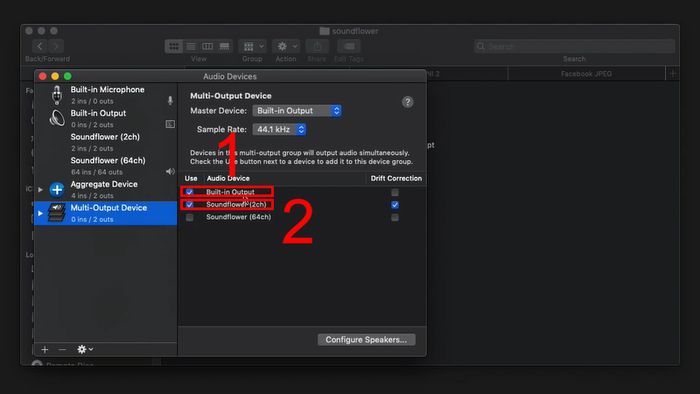This screenshot has width=700, height=394.
Task: Add a new audio device with plus button
Action: coord(45,349)
